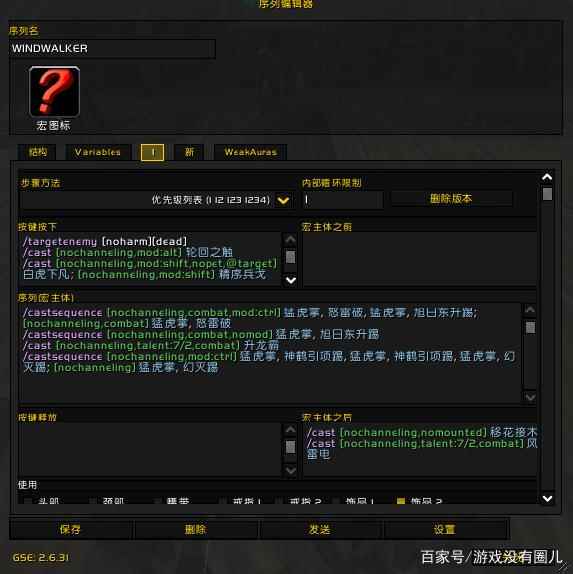573x574 pixels.
Task: Click up arrow of sequence body box
Action: tap(530, 310)
